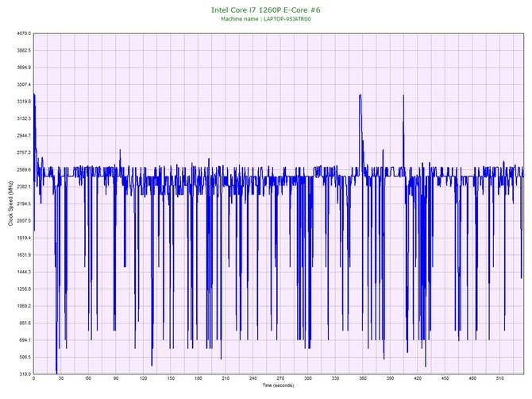Click the 30 seconds x-axis tick label
The height and width of the screenshot is (399, 532).
tap(61, 378)
